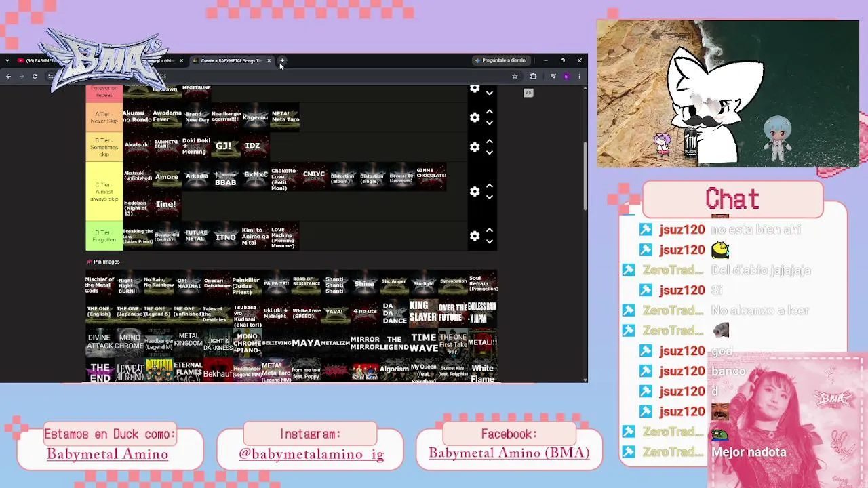
Task: Click the B Tier - Sometimes skip label
Action: coord(104,147)
